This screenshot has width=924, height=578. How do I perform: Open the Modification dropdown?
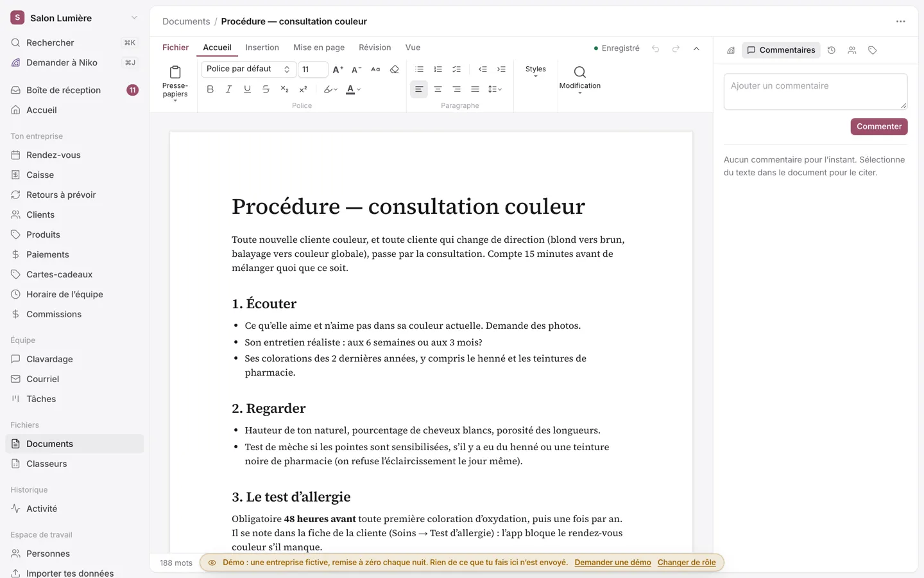click(580, 80)
